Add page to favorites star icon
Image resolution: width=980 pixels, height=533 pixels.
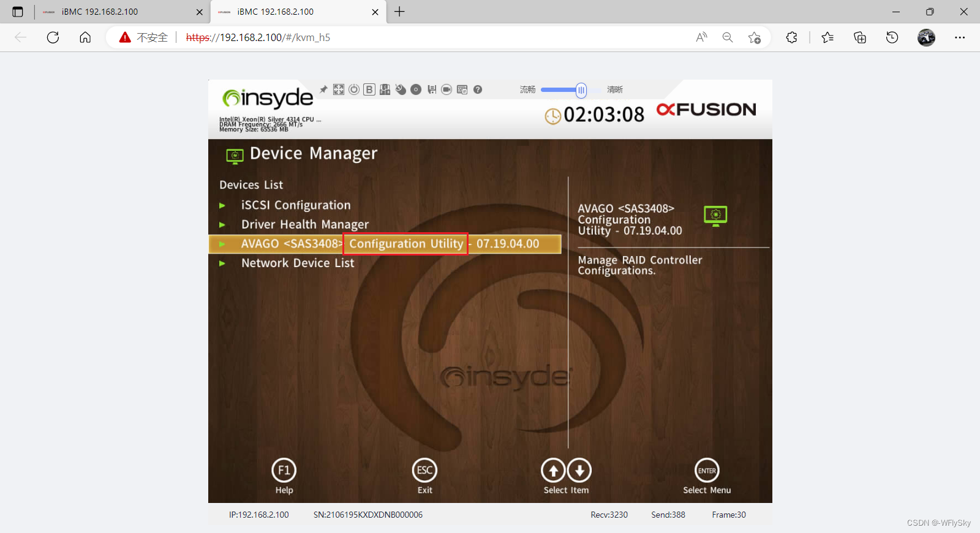click(x=755, y=37)
